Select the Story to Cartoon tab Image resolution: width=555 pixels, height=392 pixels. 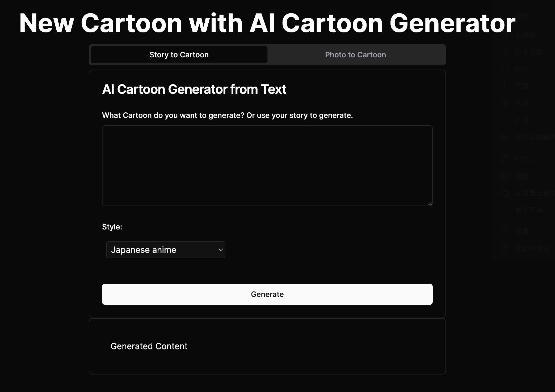[179, 55]
